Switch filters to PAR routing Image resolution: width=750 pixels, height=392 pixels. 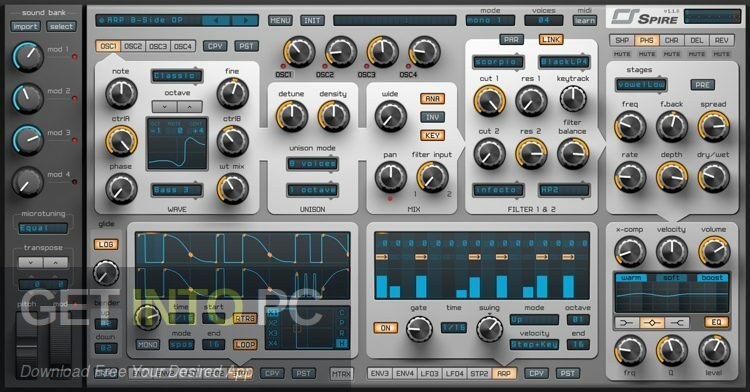[x=511, y=39]
